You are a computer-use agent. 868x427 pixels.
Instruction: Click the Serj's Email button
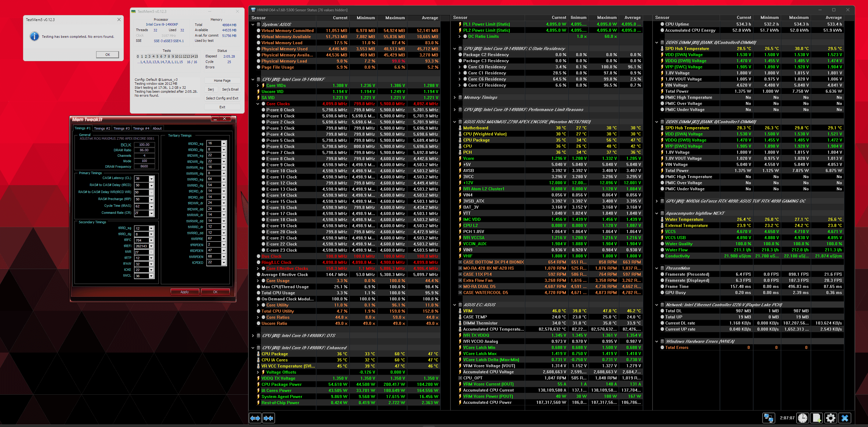230,89
